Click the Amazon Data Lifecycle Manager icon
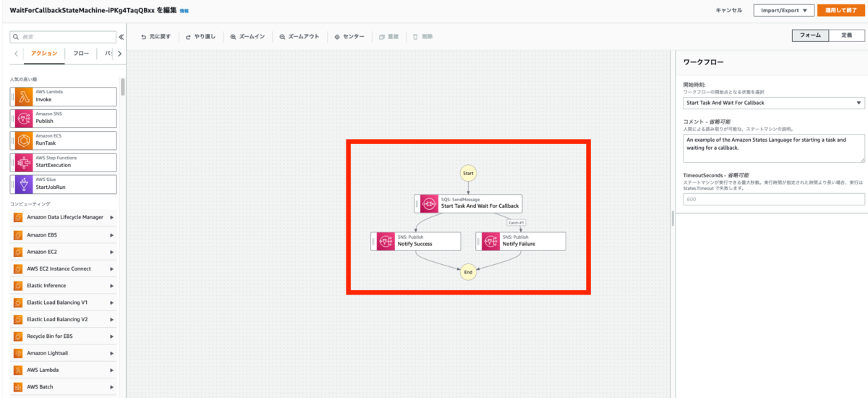Viewport: 868px width, 398px height. point(17,217)
